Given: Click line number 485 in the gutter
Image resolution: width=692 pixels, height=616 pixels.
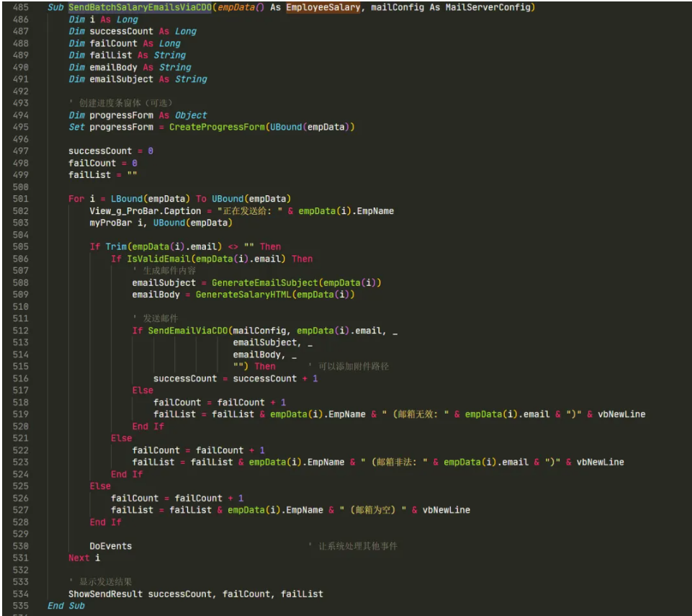Looking at the screenshot, I should tap(20, 7).
